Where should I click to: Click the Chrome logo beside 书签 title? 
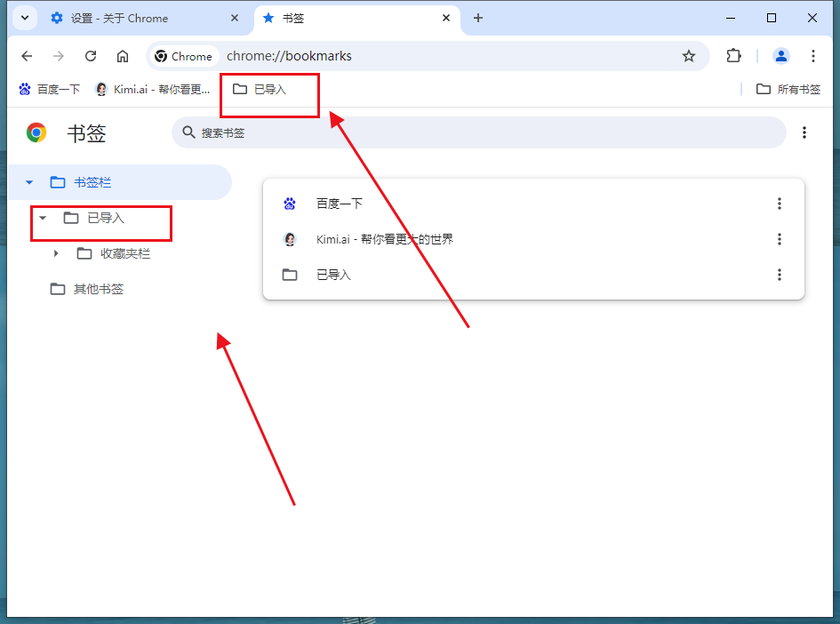[x=36, y=132]
